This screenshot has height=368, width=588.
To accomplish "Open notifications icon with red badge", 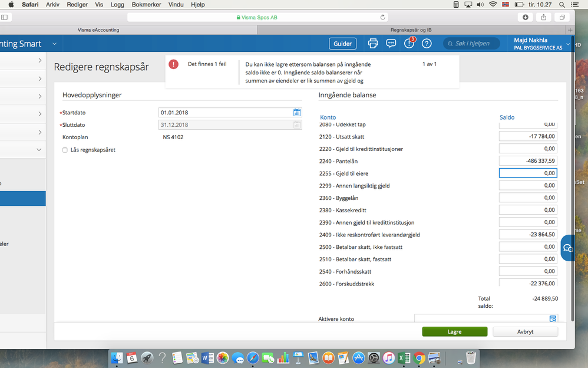I will (409, 43).
